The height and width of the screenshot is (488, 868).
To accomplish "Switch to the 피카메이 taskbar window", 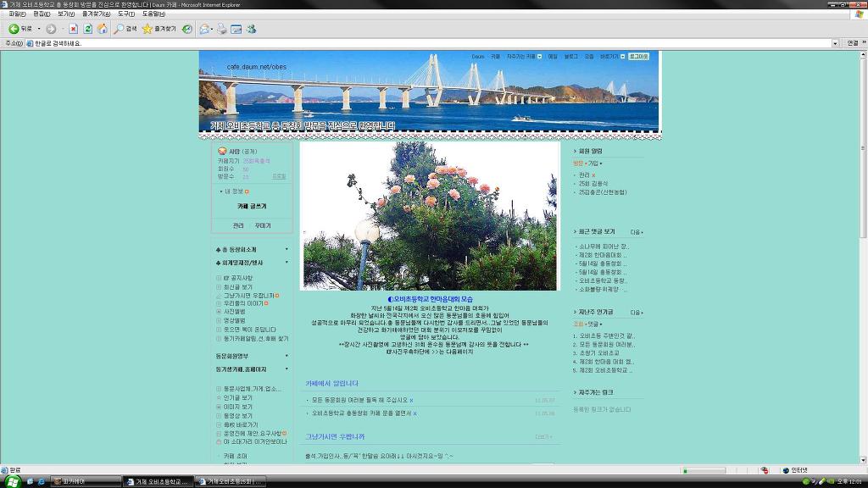I will pos(86,482).
